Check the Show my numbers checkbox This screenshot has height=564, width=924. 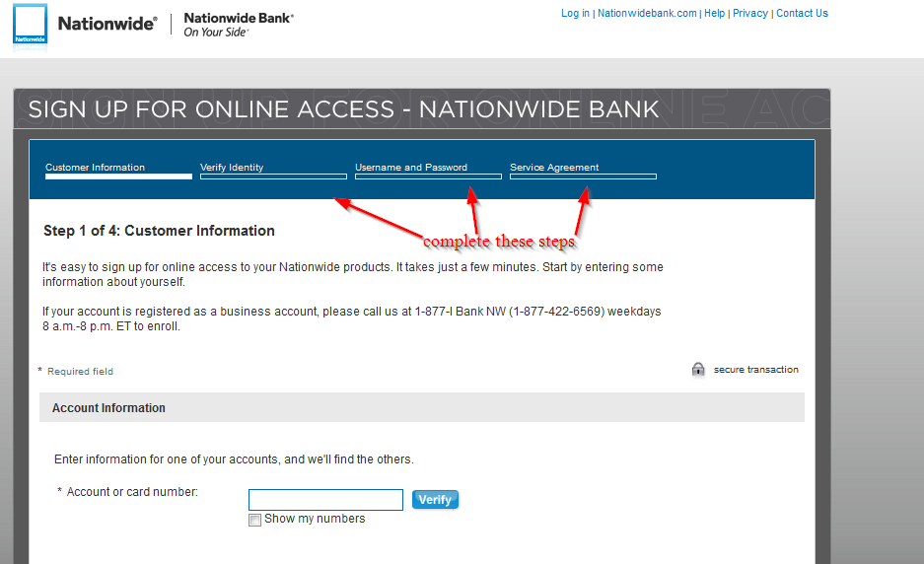click(x=254, y=520)
